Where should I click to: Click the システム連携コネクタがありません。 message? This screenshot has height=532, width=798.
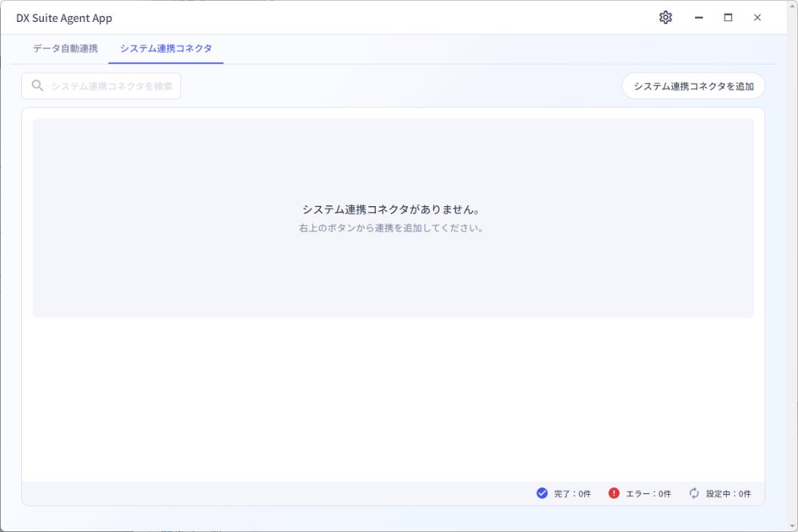point(393,209)
